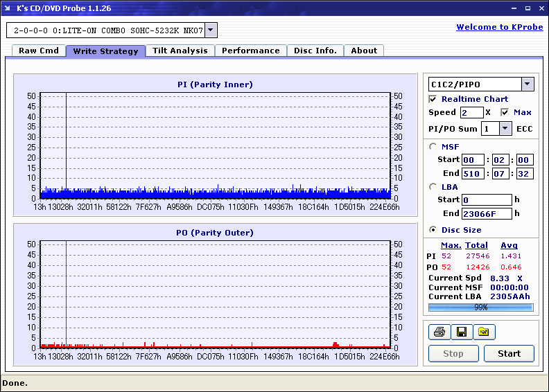Screen dimensions: 549x392
Task: Expand the C1C2/PIPO test type dropdown
Action: tap(528, 84)
